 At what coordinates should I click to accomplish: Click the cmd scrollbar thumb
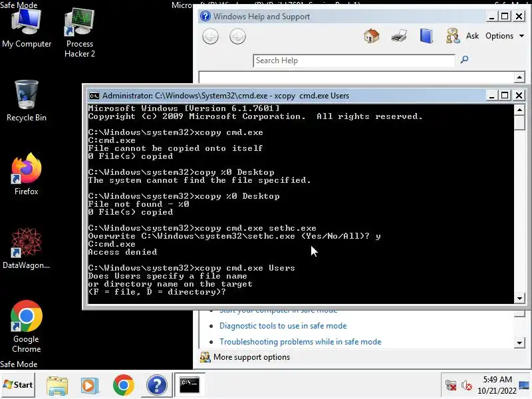coord(519,122)
